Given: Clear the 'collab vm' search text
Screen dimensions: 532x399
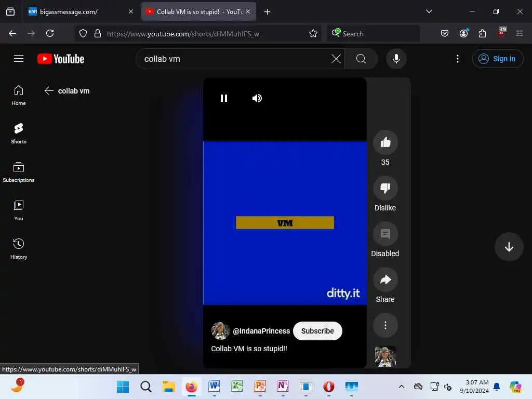Looking at the screenshot, I should tap(336, 59).
